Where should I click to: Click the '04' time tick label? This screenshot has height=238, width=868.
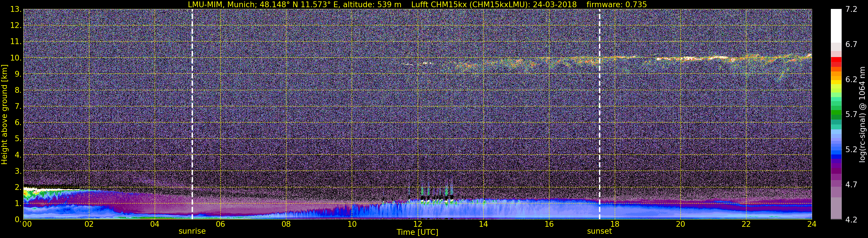[x=155, y=224]
